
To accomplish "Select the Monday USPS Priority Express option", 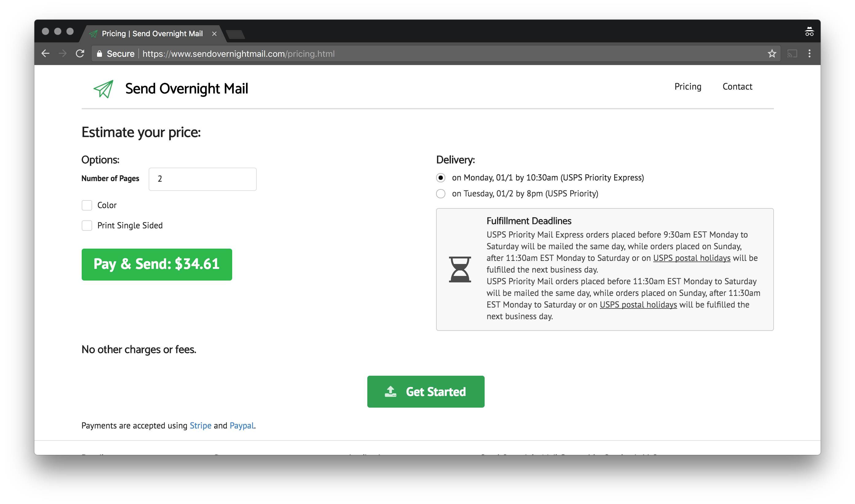I will tap(441, 178).
